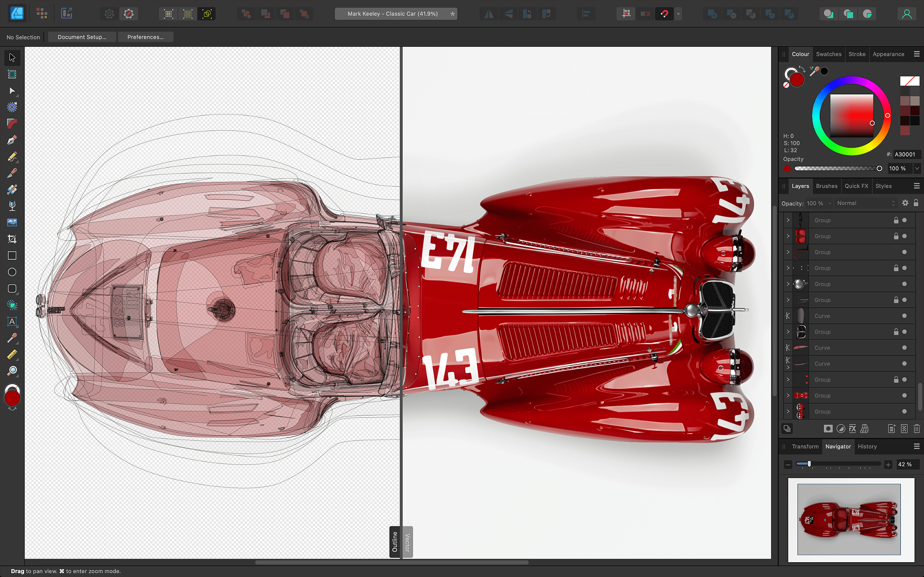Select the Pen tool
Screen dimensions: 924x577
click(x=12, y=140)
